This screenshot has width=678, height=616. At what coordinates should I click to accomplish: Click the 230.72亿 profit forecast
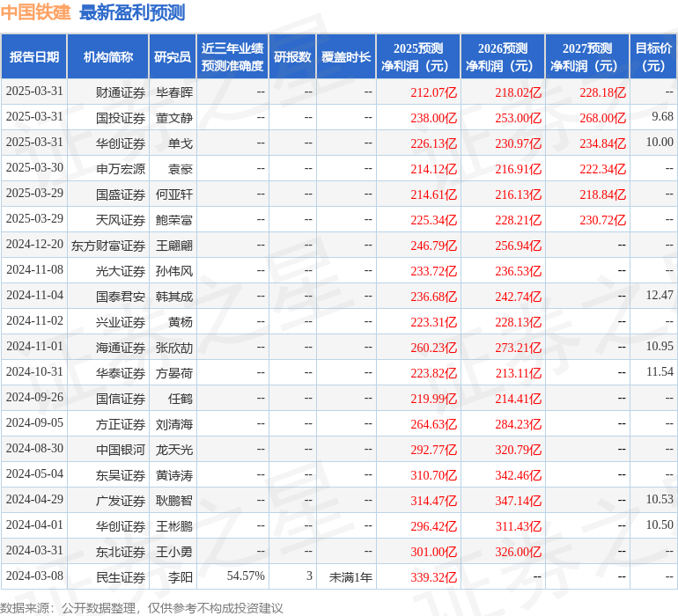[x=603, y=220]
